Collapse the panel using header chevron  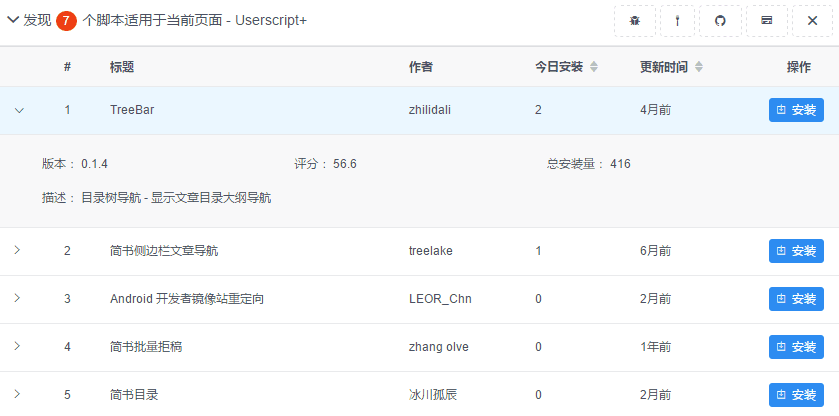tap(13, 20)
